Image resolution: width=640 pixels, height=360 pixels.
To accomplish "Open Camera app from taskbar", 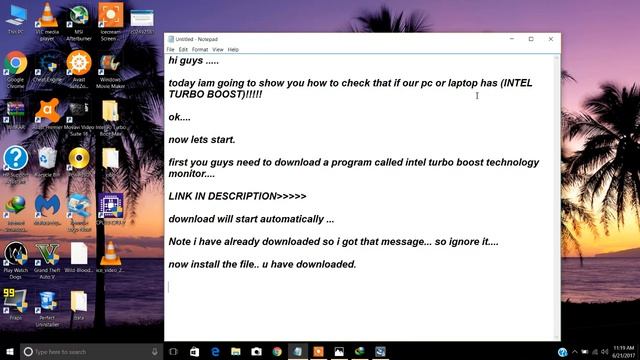I will click(256, 351).
